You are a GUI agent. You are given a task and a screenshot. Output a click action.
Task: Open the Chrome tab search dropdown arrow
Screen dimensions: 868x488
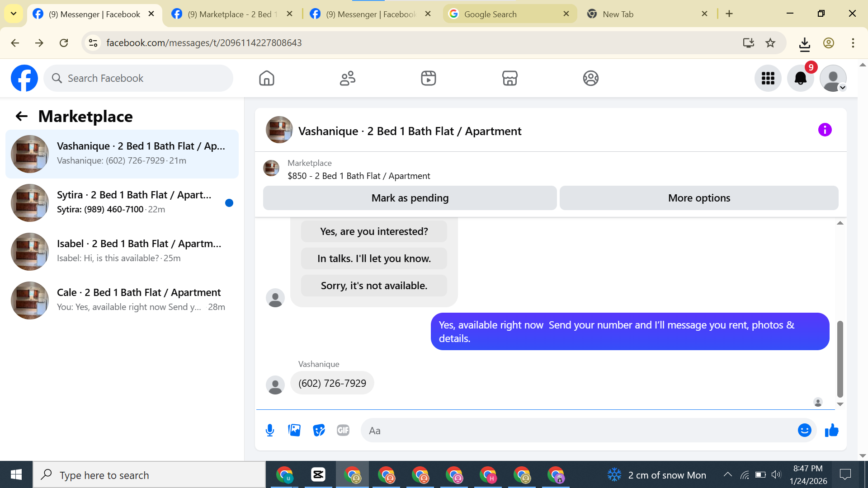tap(14, 14)
